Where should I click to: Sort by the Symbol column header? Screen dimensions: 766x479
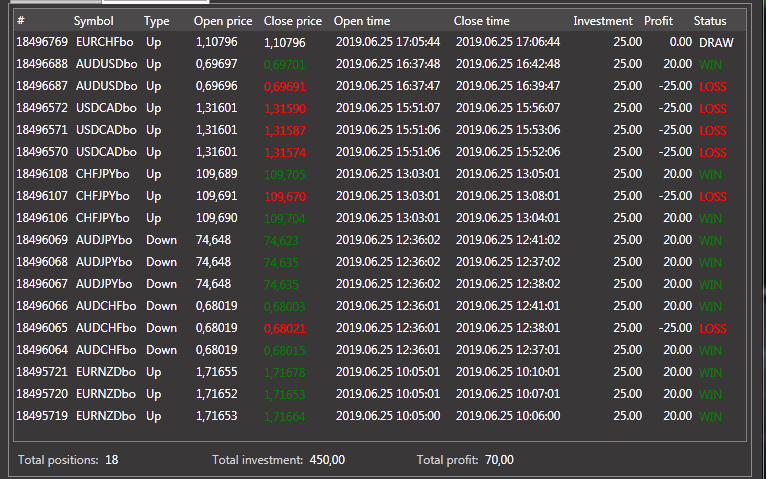(94, 21)
